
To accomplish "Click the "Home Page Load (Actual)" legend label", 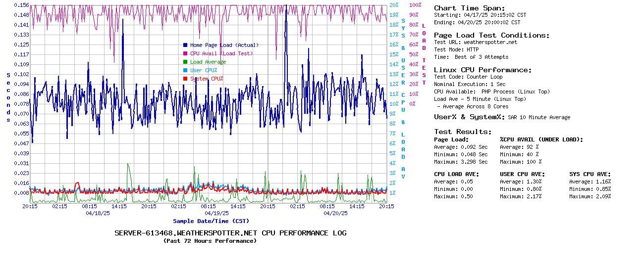I will coord(224,45).
